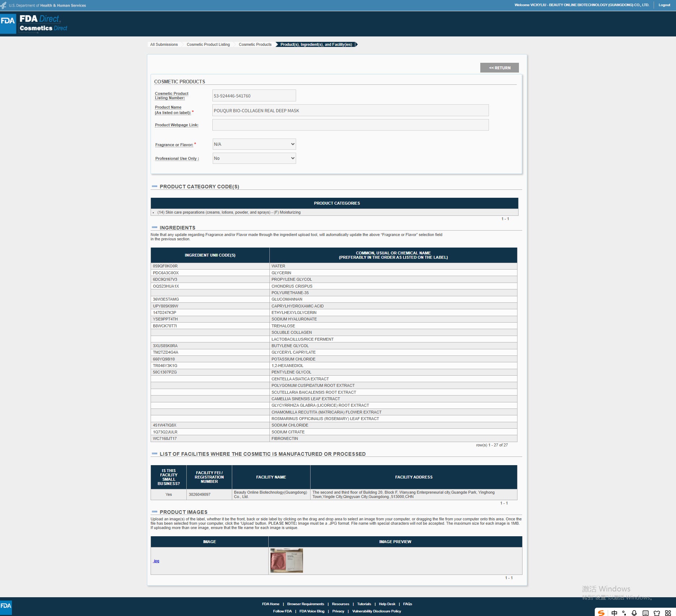The width and height of the screenshot is (676, 616).
Task: Open the product image thumbnail preview
Action: [287, 560]
